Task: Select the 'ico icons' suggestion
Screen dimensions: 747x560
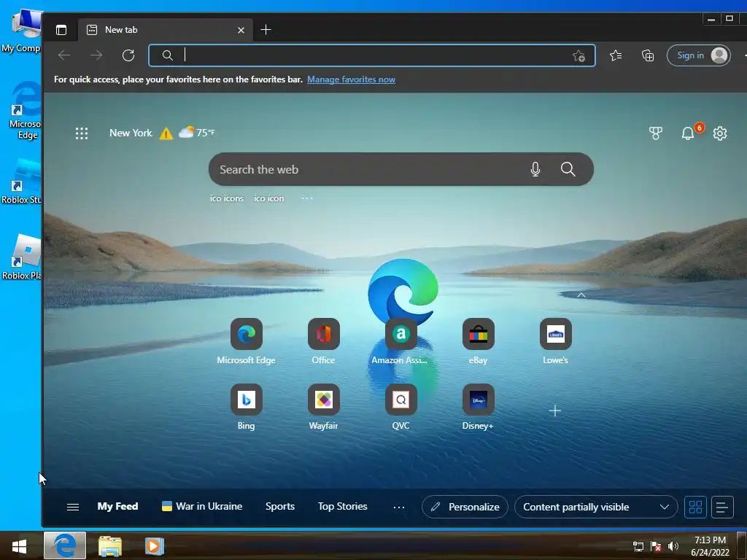Action: point(227,198)
